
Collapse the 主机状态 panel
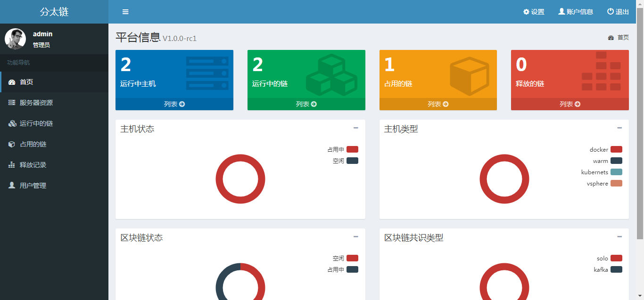356,128
